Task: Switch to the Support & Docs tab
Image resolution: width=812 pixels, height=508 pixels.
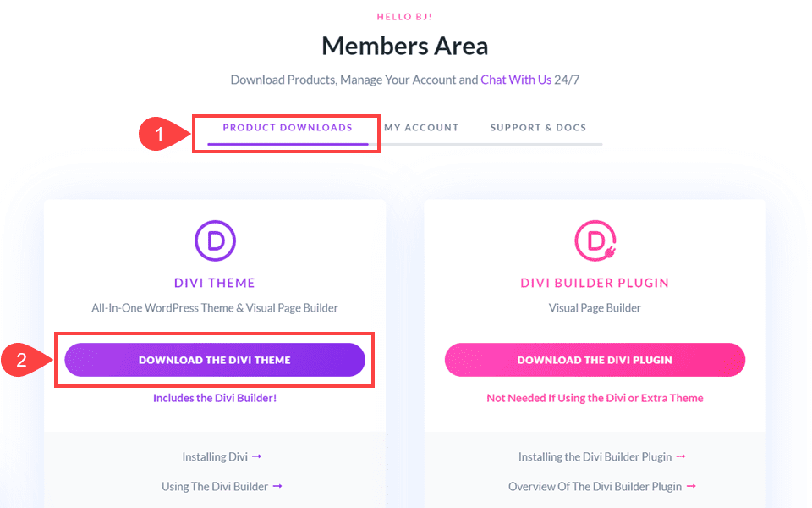Action: coord(538,127)
